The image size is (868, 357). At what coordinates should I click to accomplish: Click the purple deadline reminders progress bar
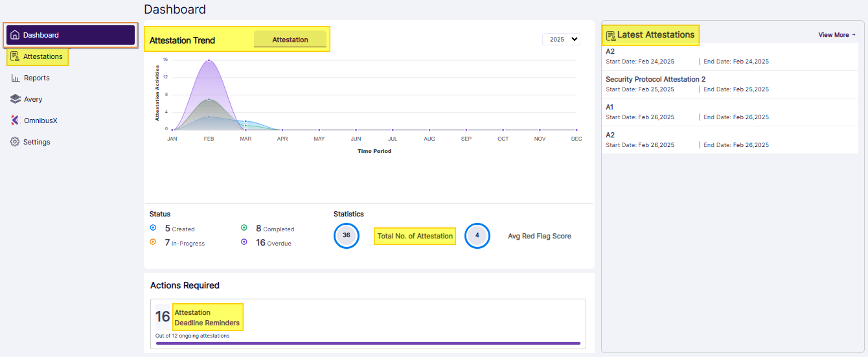click(368, 343)
